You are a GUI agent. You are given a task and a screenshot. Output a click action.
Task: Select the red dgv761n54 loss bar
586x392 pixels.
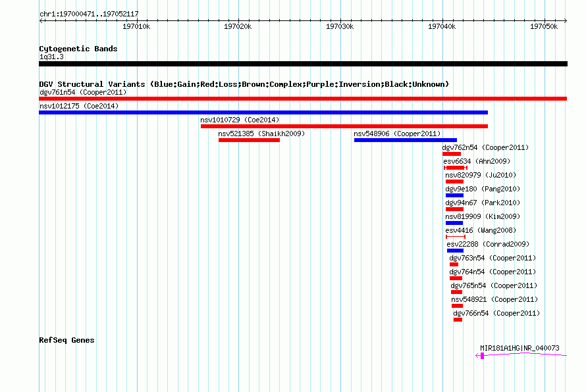[303, 99]
